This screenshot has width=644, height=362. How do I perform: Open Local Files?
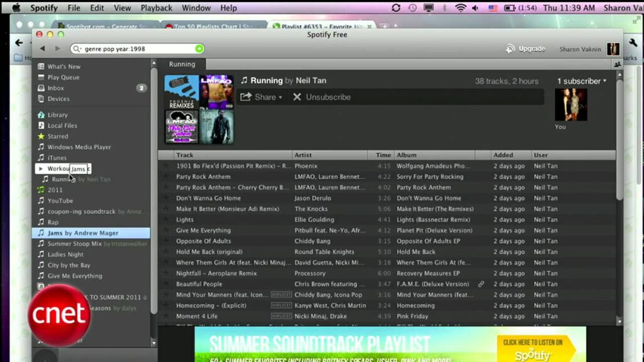pyautogui.click(x=62, y=126)
